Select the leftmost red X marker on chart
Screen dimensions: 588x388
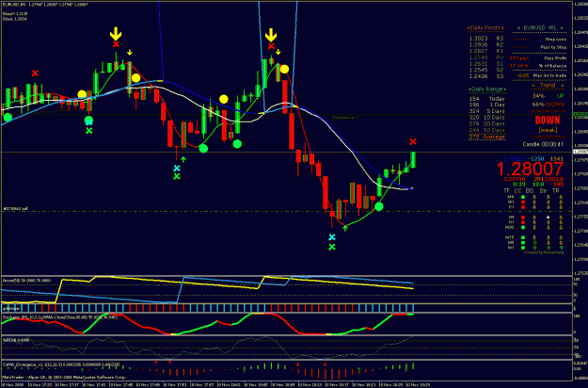35,73
